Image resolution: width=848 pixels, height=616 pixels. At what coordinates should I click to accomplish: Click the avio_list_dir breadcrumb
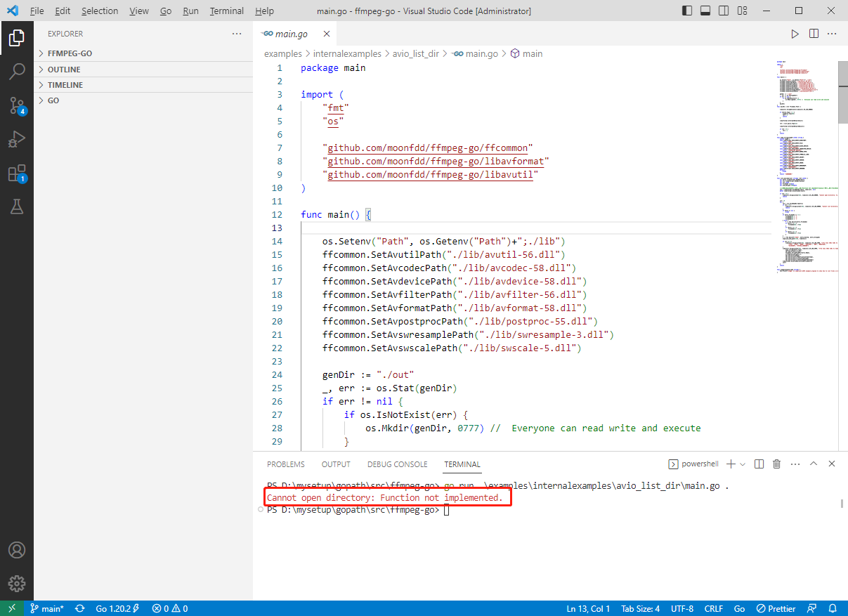pyautogui.click(x=416, y=53)
